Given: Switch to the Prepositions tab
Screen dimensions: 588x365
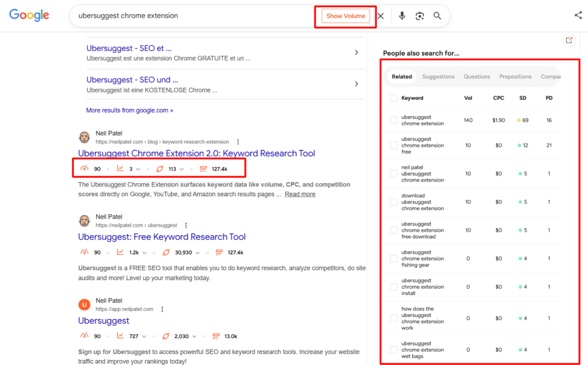Looking at the screenshot, I should [x=515, y=76].
